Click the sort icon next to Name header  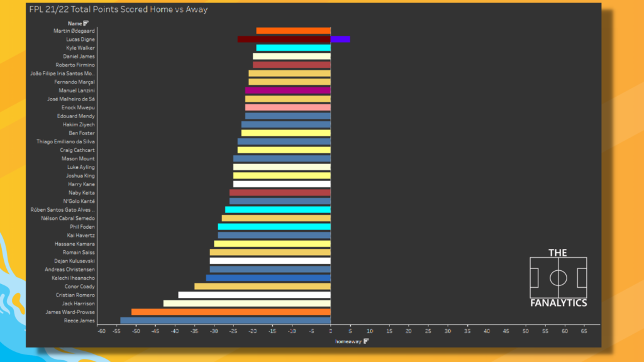point(86,23)
